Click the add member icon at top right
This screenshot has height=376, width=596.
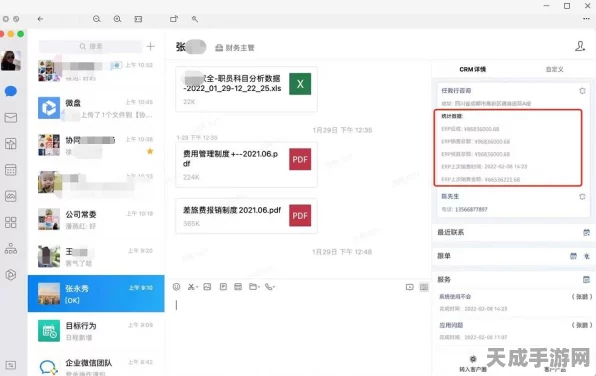[x=580, y=46]
